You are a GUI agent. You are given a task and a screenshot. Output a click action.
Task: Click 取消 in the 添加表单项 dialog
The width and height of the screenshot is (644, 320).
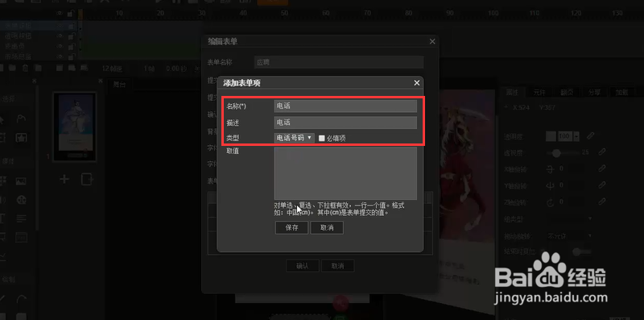coord(327,228)
